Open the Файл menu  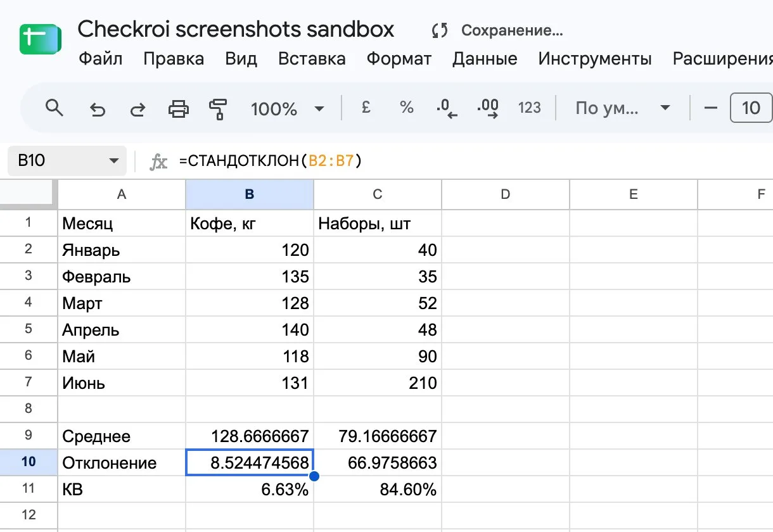(x=101, y=59)
